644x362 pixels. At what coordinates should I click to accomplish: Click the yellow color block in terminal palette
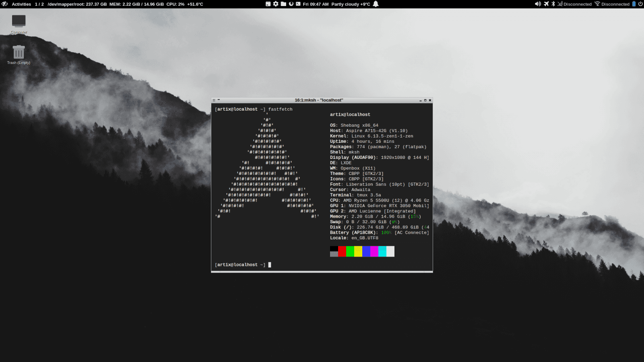358,251
